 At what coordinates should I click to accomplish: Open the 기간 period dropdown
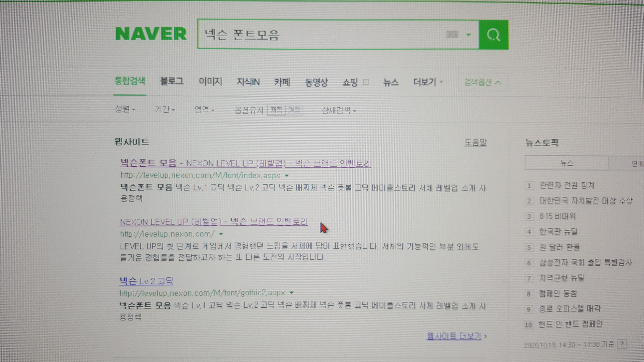pos(165,109)
